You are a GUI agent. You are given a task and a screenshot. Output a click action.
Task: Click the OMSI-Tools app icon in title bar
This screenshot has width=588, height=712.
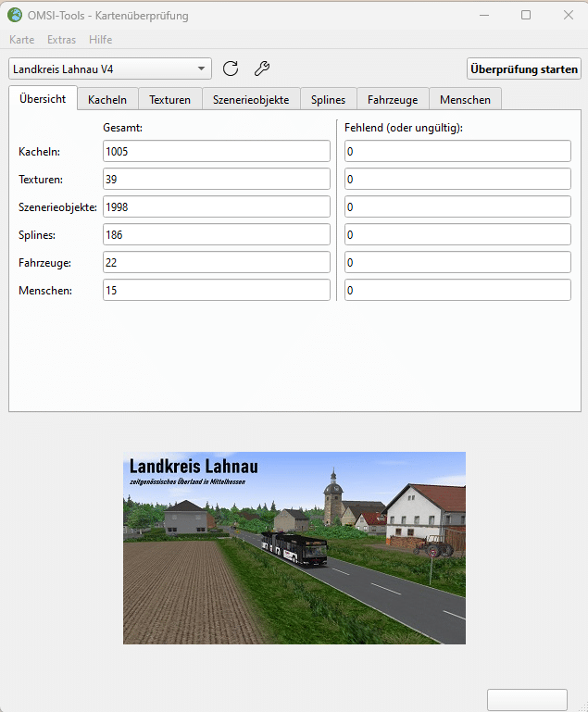[x=15, y=15]
